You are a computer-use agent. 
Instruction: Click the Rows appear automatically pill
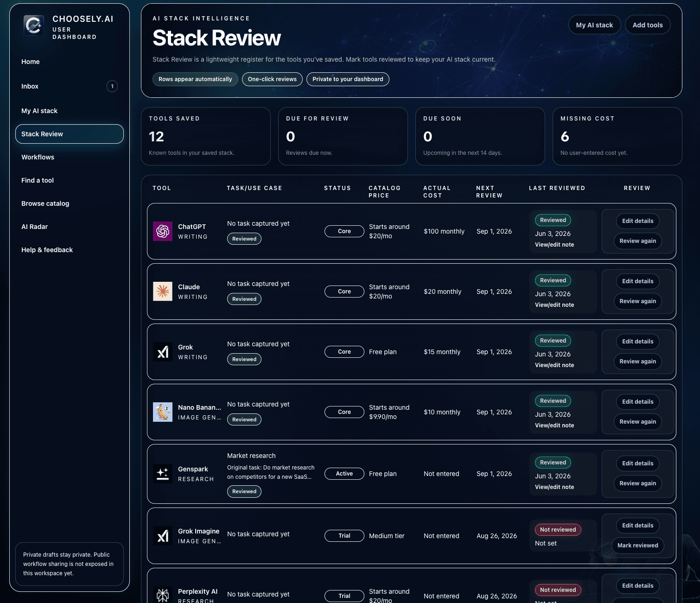[195, 79]
